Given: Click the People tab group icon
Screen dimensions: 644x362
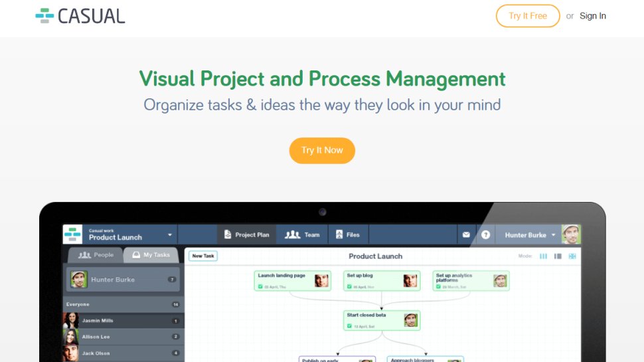Looking at the screenshot, I should click(84, 255).
